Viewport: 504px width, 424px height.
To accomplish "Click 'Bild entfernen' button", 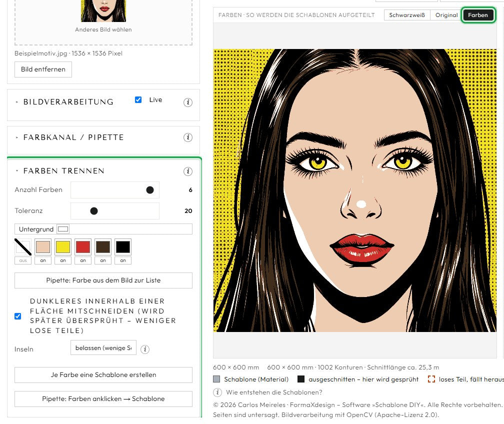I will (x=43, y=69).
